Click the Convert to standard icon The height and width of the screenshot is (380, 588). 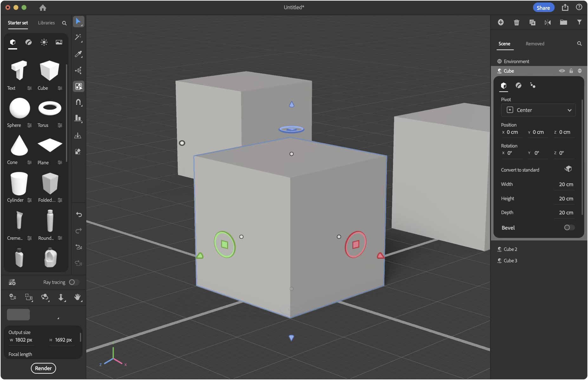[x=568, y=169]
